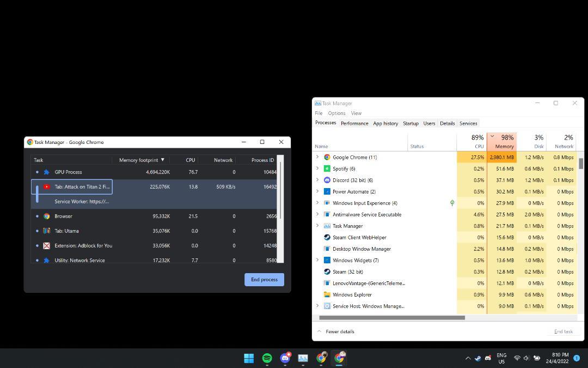Screen dimensions: 588x368
Task: Open the Options menu in Task Manager
Action: 336,113
